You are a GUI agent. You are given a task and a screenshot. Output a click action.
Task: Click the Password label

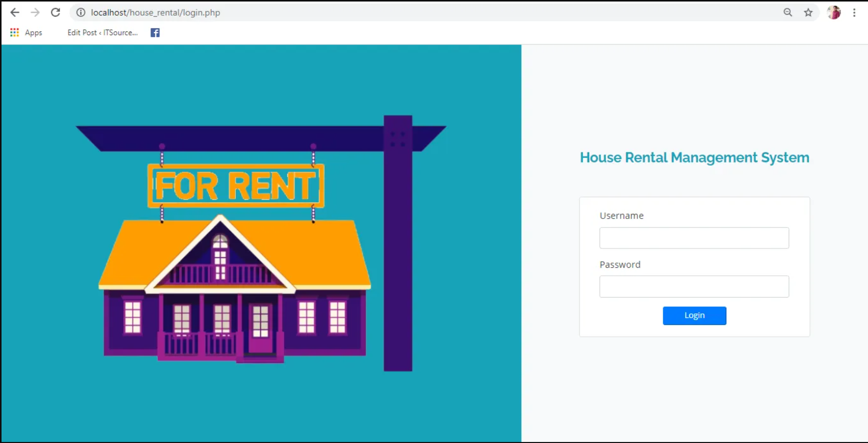click(x=620, y=265)
